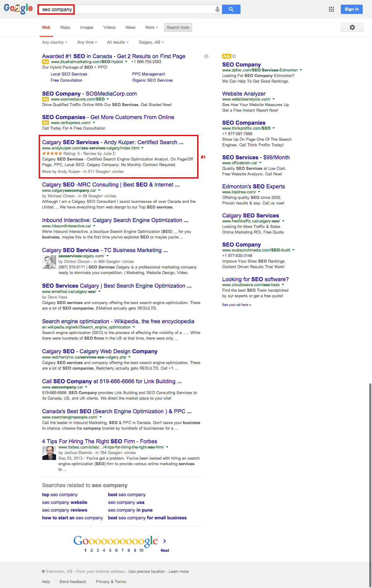The width and height of the screenshot is (372, 588).
Task: Click Joshua Steimle author photo
Action: point(49,453)
